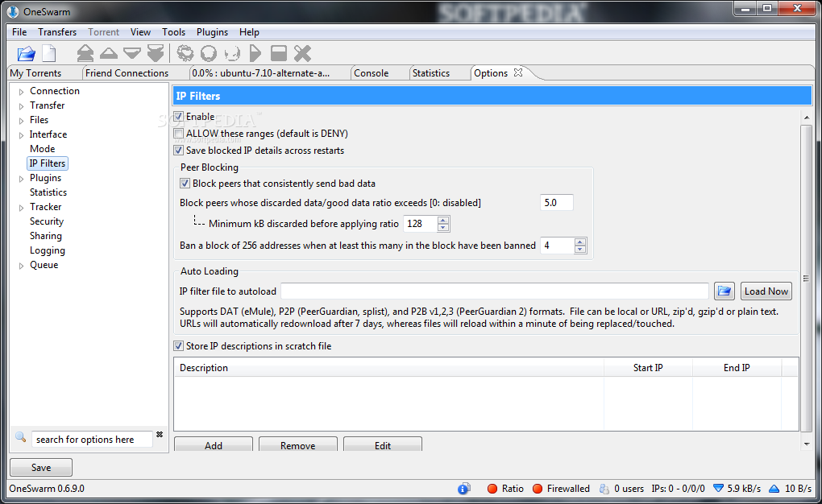This screenshot has height=504, width=822.
Task: Open the Transfers menu
Action: 57,32
